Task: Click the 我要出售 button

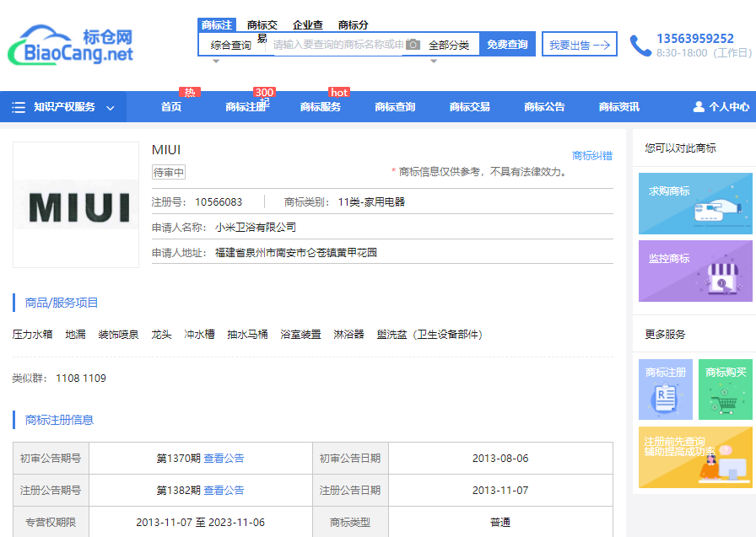Action: (580, 45)
